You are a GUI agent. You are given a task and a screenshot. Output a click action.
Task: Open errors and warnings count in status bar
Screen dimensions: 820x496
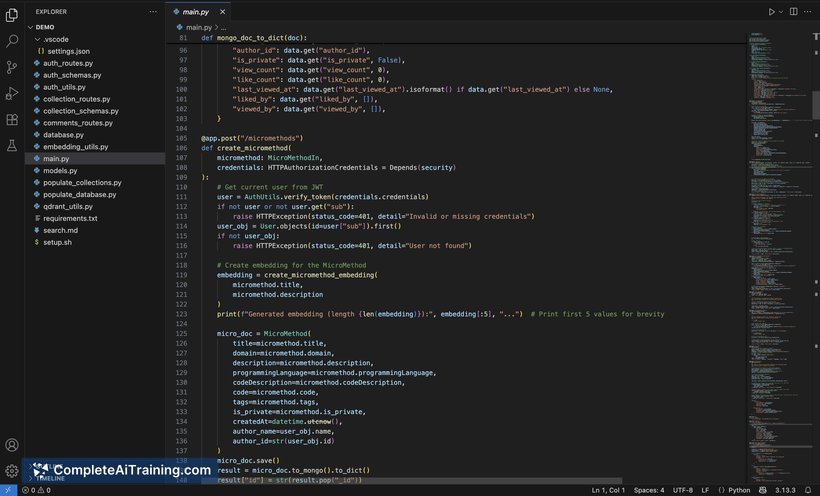click(x=37, y=490)
